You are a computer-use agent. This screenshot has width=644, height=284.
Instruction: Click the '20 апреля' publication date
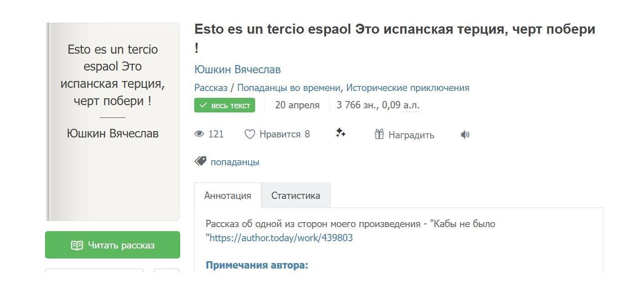[297, 105]
